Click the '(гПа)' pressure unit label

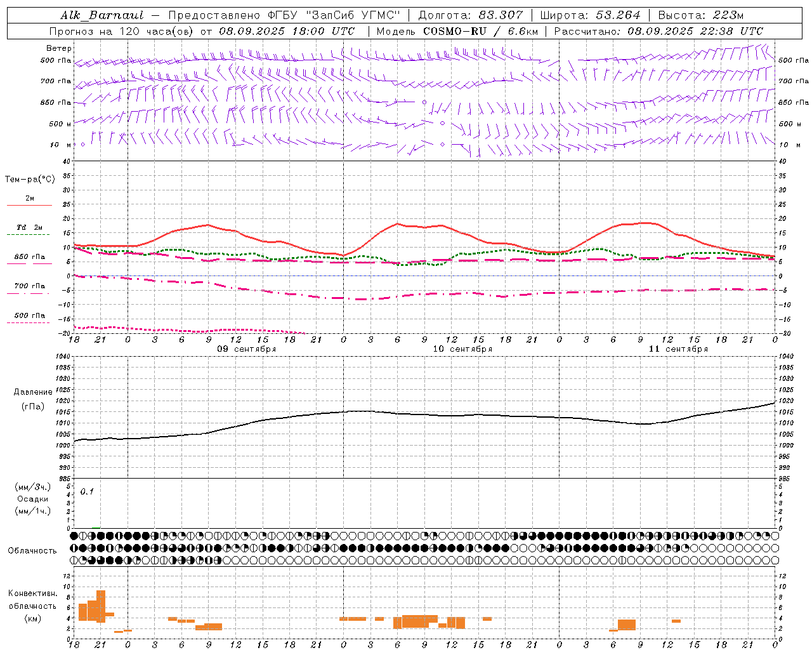33,407
